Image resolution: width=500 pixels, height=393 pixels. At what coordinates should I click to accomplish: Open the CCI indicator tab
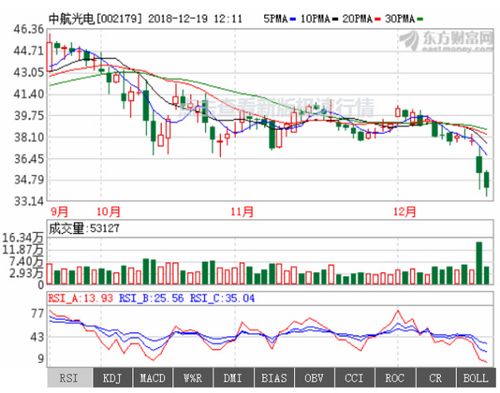point(355,378)
